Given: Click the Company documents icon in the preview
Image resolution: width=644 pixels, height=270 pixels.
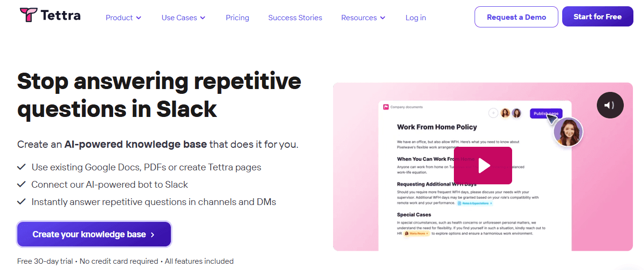Looking at the screenshot, I should point(386,107).
